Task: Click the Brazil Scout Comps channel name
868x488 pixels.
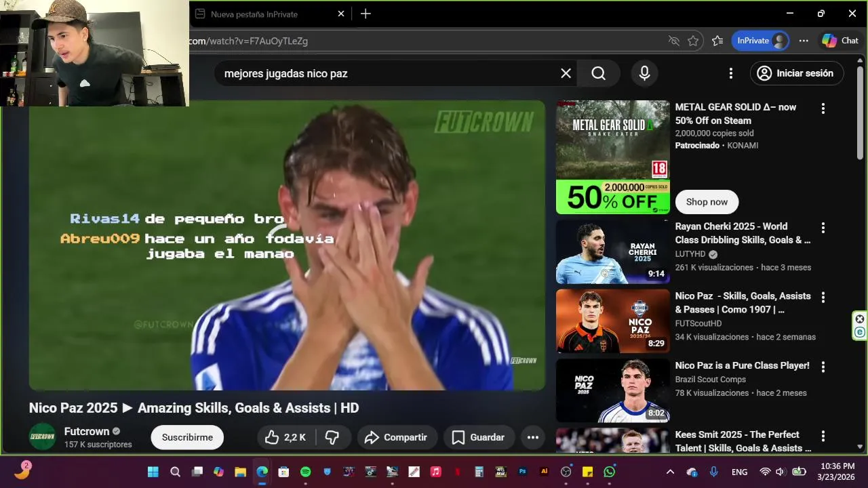Action: click(x=711, y=380)
